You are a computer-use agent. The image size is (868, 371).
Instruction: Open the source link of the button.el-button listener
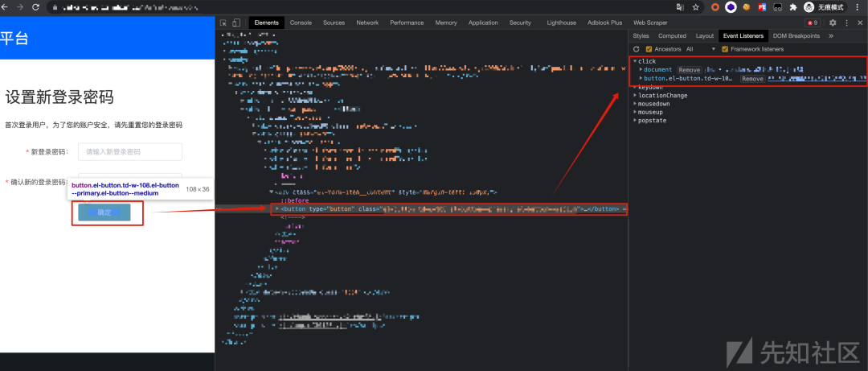[x=817, y=79]
